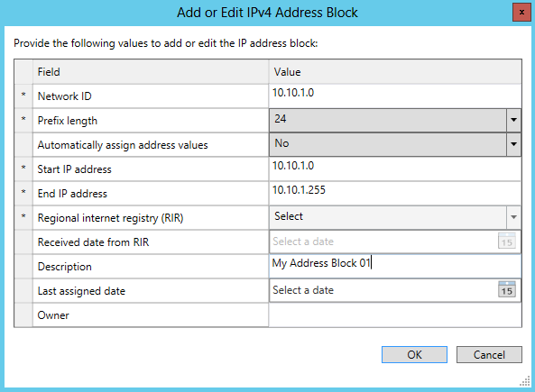Click the Cancel button
The height and width of the screenshot is (392, 535).
489,355
